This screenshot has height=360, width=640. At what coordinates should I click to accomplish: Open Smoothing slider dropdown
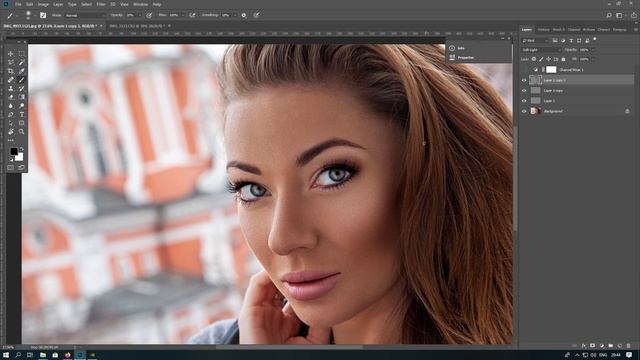(235, 15)
